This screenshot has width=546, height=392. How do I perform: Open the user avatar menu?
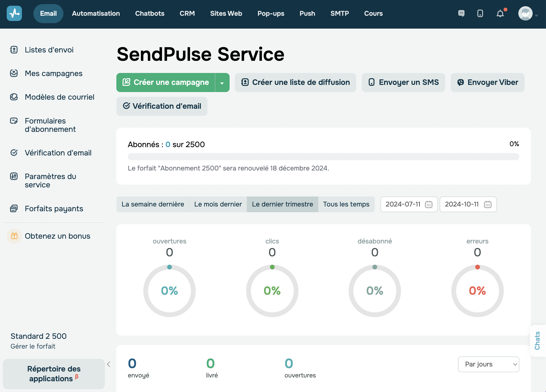525,14
